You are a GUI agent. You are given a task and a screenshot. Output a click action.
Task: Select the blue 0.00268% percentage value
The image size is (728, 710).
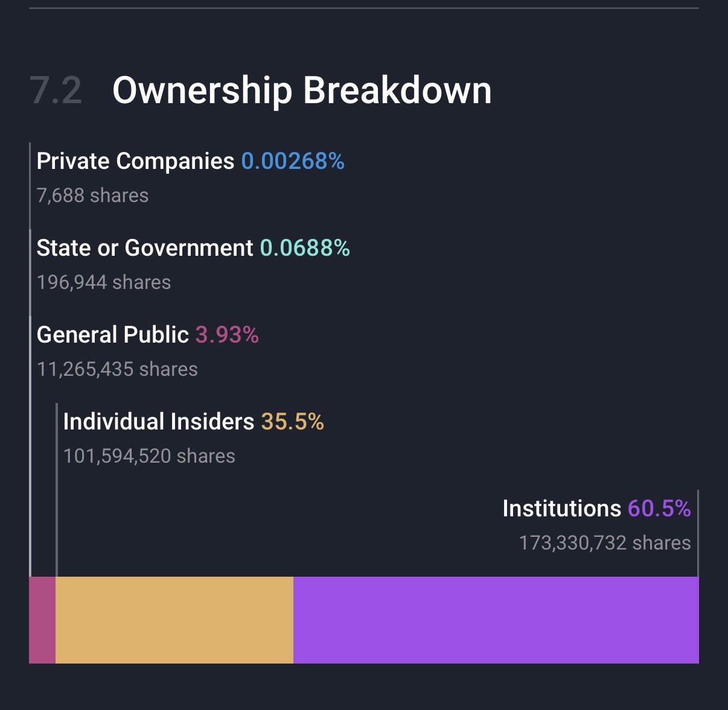tap(293, 161)
